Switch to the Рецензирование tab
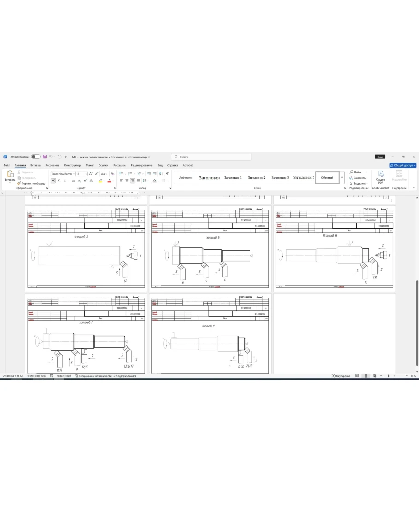419x532 pixels. coord(141,165)
